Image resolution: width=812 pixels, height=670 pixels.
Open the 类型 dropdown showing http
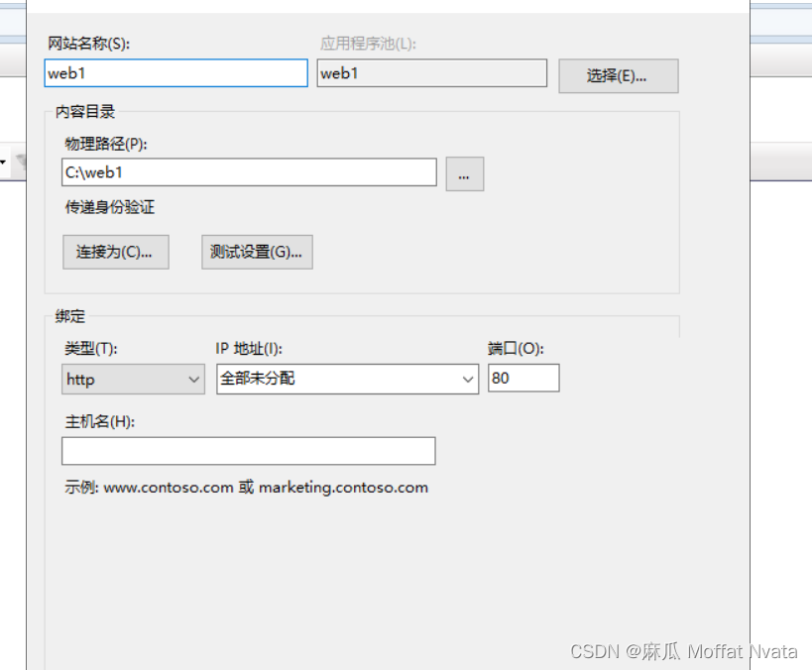(x=133, y=379)
